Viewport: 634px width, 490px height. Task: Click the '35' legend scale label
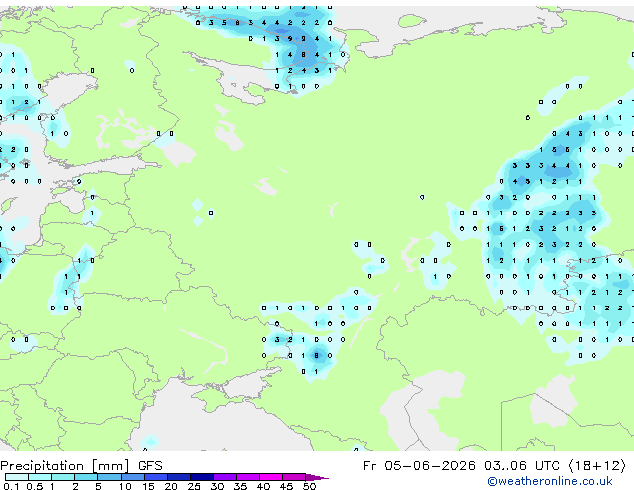pos(240,486)
